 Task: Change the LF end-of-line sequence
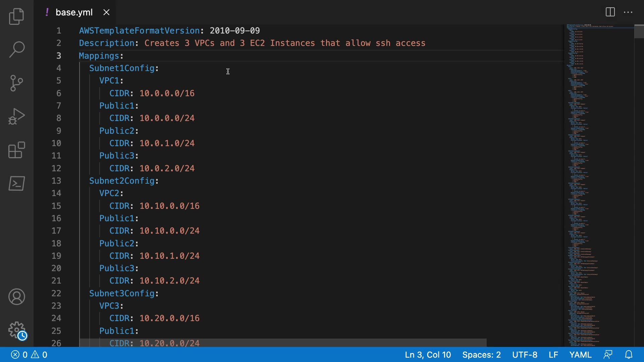553,355
